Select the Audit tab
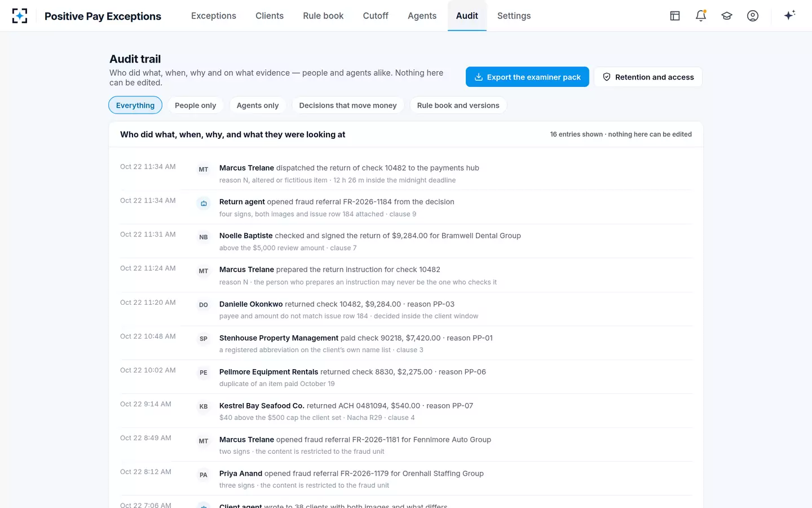The height and width of the screenshot is (508, 812). (x=467, y=16)
